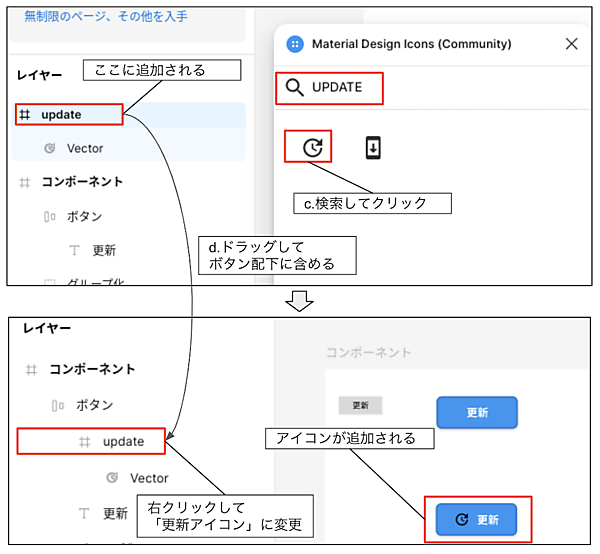Viewport: 600px width, 554px height.
Task: Click the vector icon beside the lower Vector layer
Action: click(x=112, y=478)
